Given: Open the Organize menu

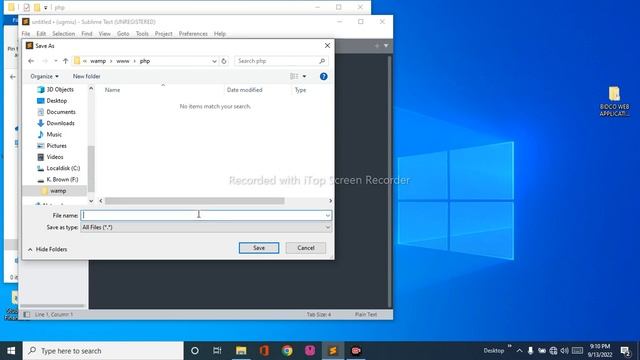Looking at the screenshot, I should click(44, 76).
